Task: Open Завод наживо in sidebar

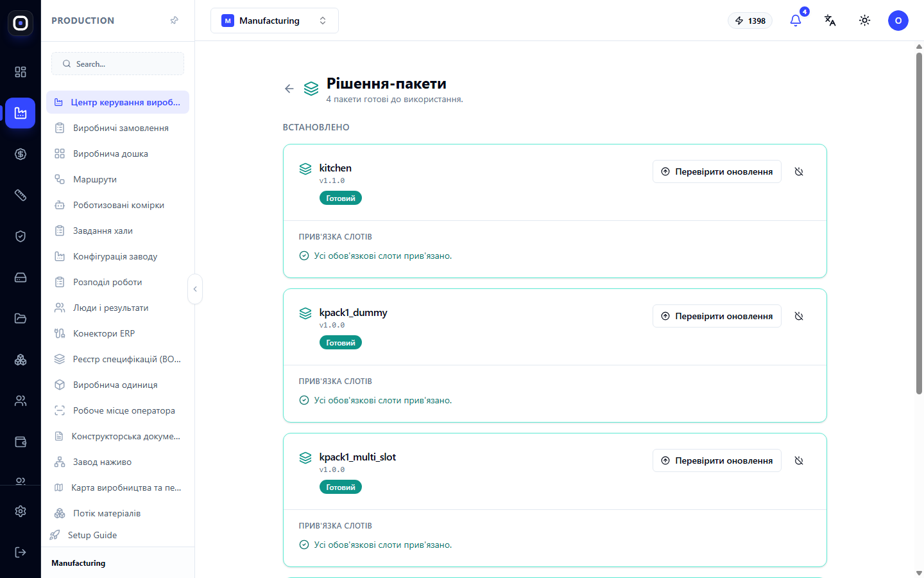Action: click(x=117, y=462)
